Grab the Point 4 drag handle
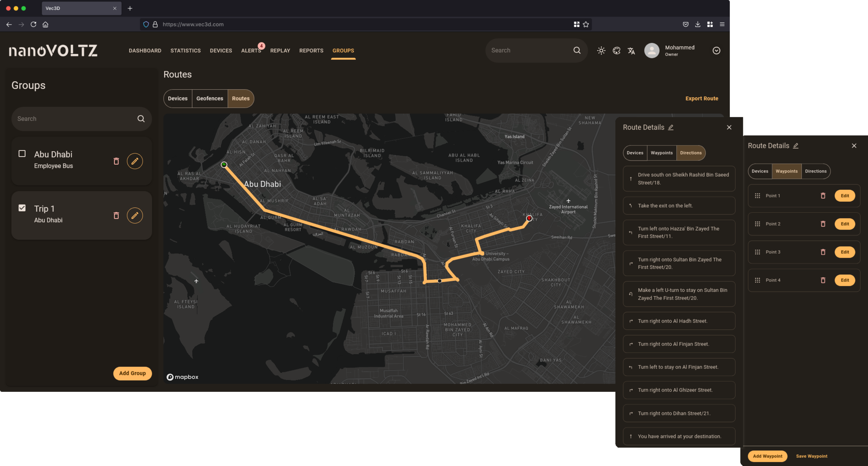This screenshot has height=466, width=868. pos(758,280)
